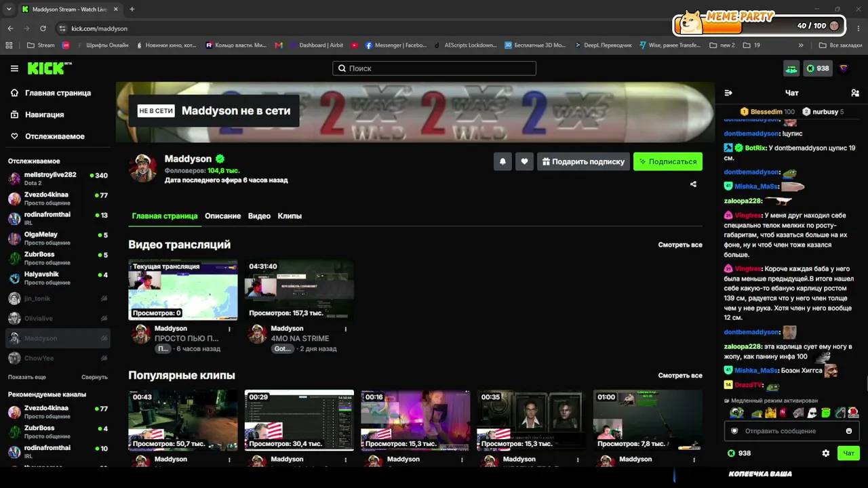Open the hamburger sidebar menu
The height and width of the screenshot is (488, 868).
pyautogui.click(x=14, y=68)
